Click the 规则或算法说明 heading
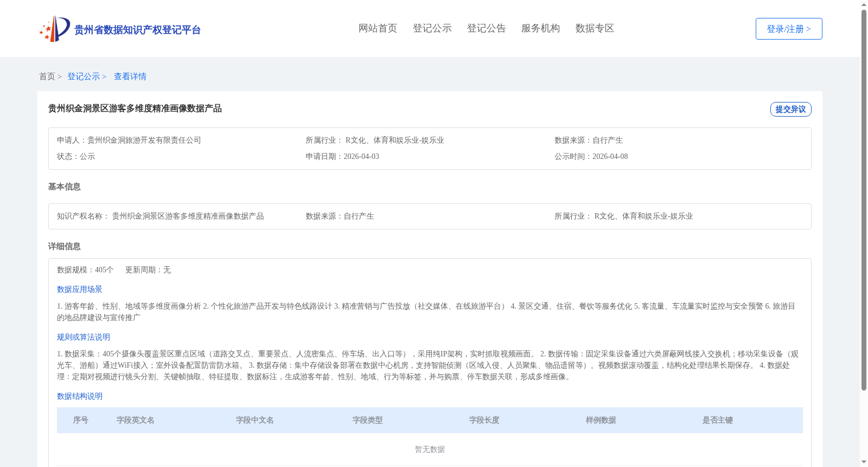This screenshot has width=868, height=467. tap(84, 337)
